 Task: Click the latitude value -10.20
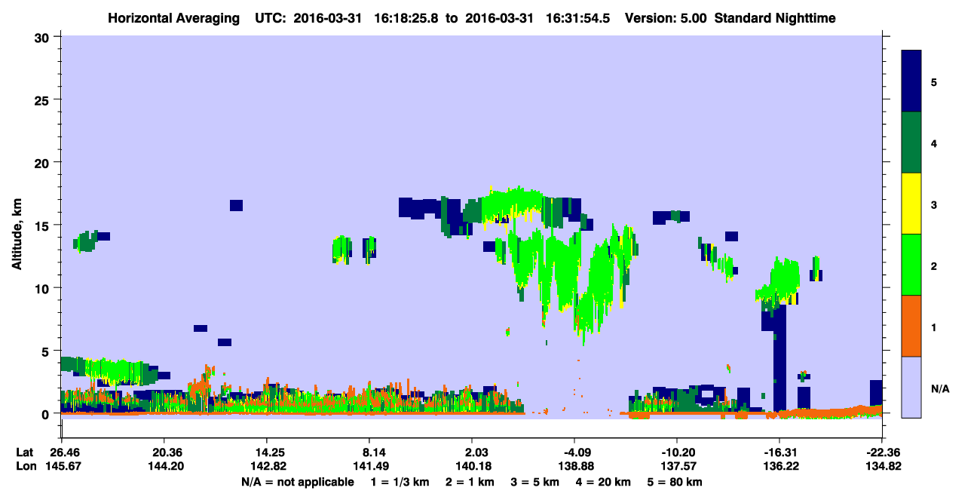(x=677, y=452)
